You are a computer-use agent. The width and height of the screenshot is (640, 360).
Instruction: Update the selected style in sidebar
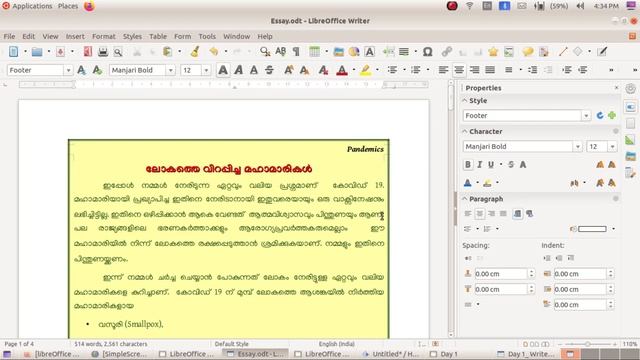(x=600, y=116)
